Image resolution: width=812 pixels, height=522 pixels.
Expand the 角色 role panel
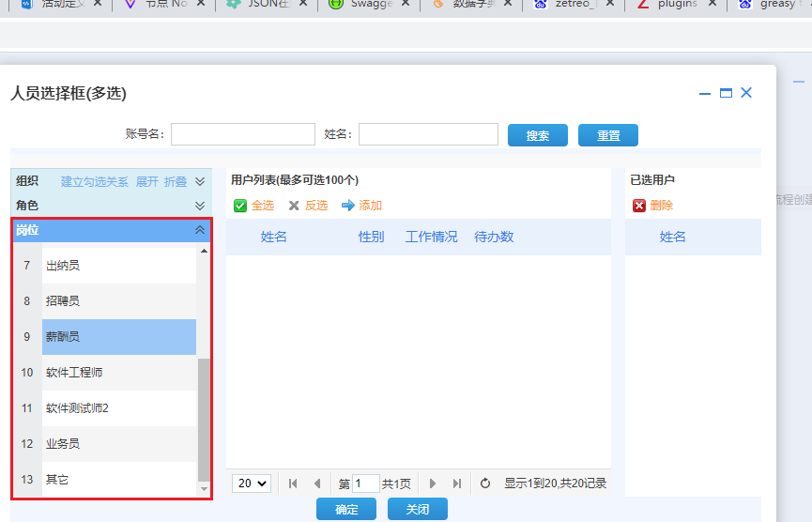point(199,206)
